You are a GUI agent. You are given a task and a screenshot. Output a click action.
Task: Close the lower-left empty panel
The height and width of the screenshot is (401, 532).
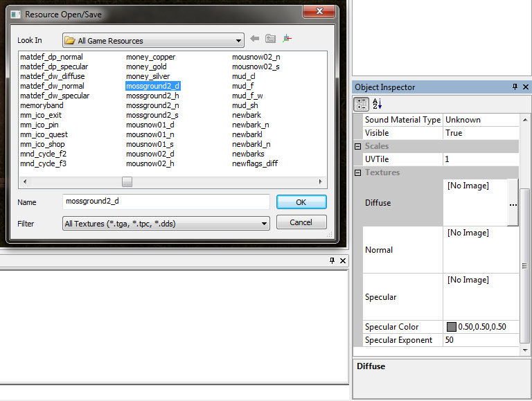[343, 260]
